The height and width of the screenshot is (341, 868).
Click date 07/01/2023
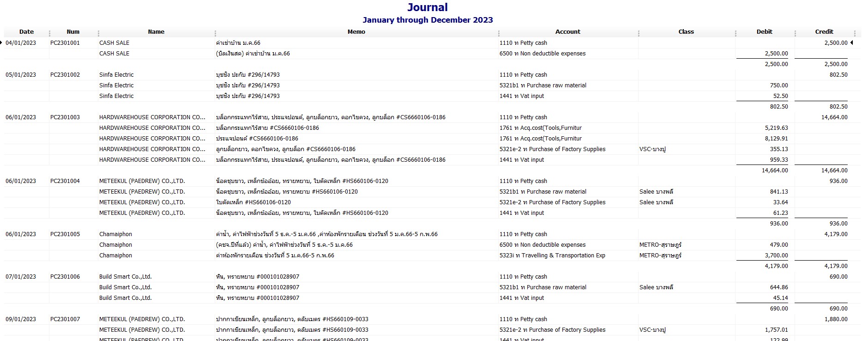pos(21,277)
